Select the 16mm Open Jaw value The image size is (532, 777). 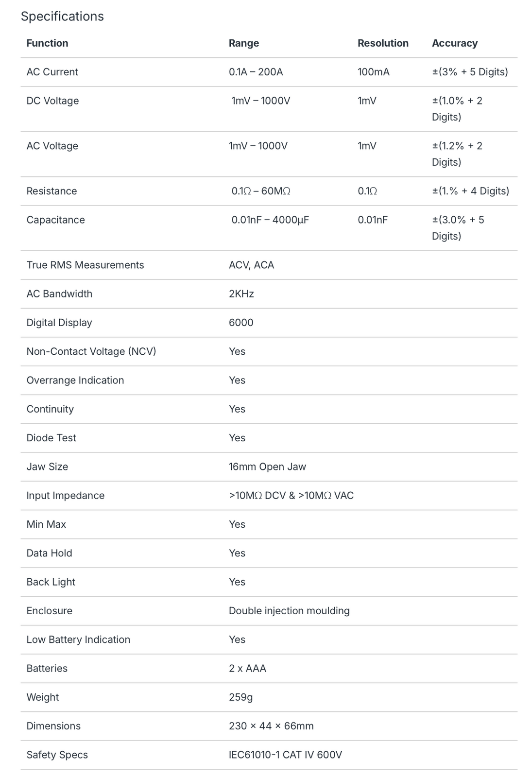click(267, 466)
